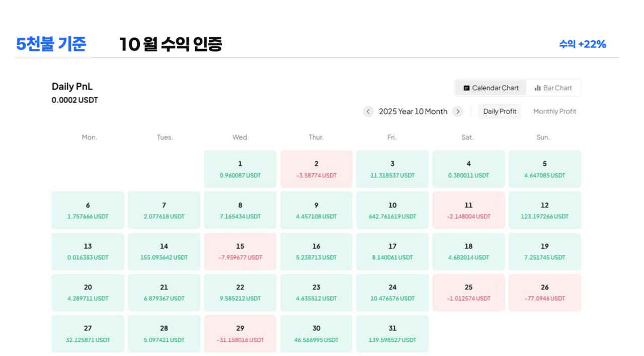Switch to Bar Chart view

(553, 88)
